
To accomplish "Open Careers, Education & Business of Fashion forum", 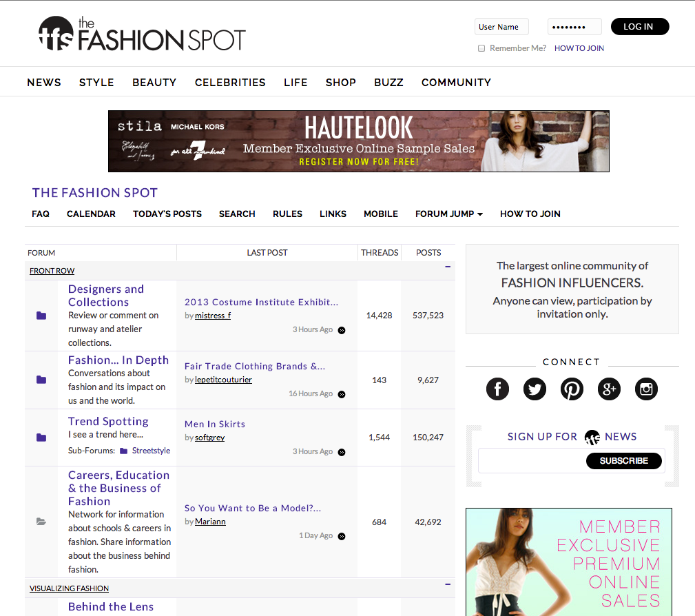I will (118, 489).
